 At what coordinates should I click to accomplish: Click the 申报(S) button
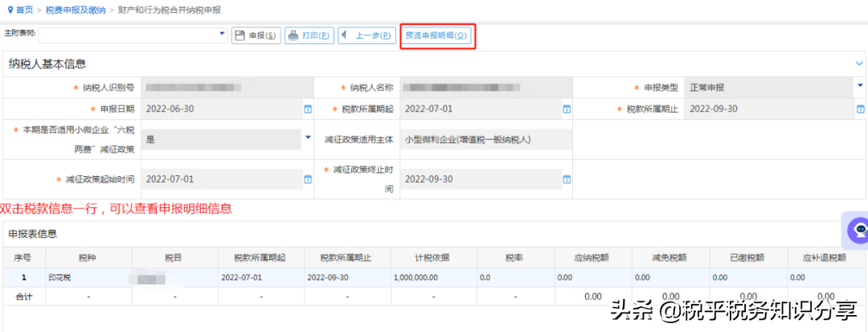(256, 35)
